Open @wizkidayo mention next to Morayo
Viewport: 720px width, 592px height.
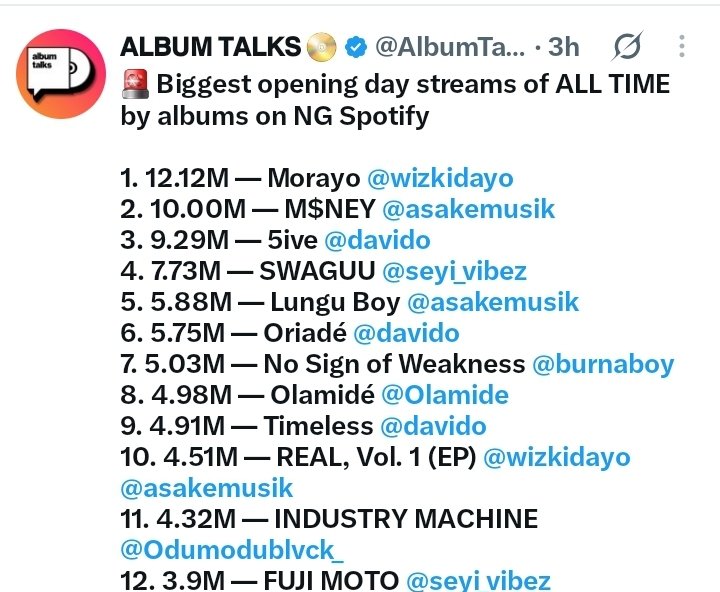tap(440, 178)
